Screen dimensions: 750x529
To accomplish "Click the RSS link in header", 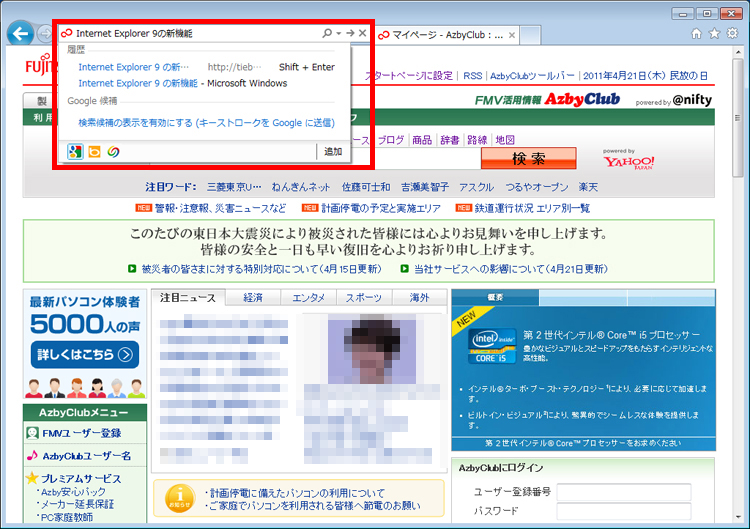I will pos(473,76).
